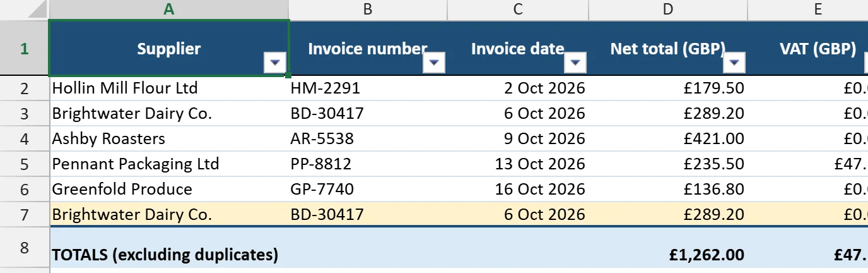Click the select-all corner triangle
Image resolution: width=868 pixels, height=273 pixels.
(x=37, y=10)
